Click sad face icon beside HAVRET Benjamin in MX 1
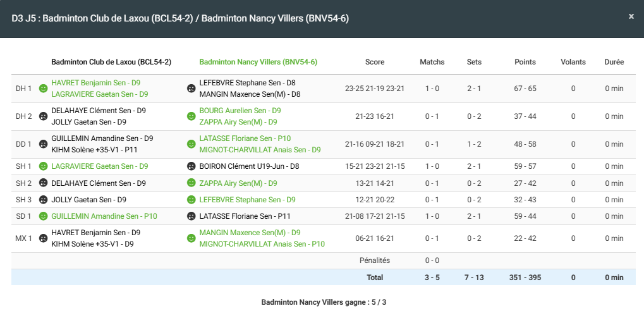Screen dimensions: 644x318 (44, 238)
